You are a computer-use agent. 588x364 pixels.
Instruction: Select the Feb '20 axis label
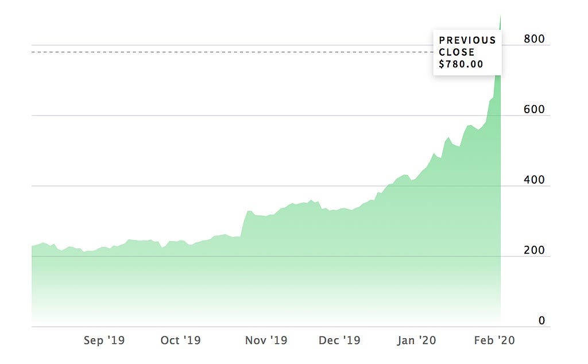tap(495, 340)
